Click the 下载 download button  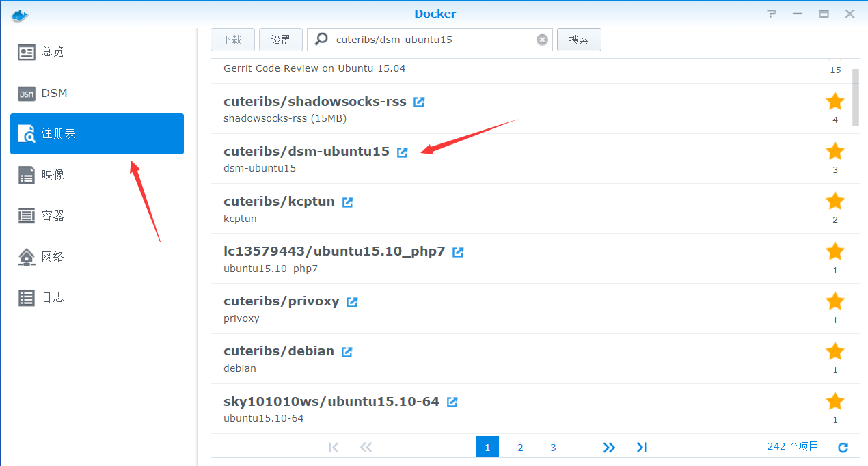(232, 40)
